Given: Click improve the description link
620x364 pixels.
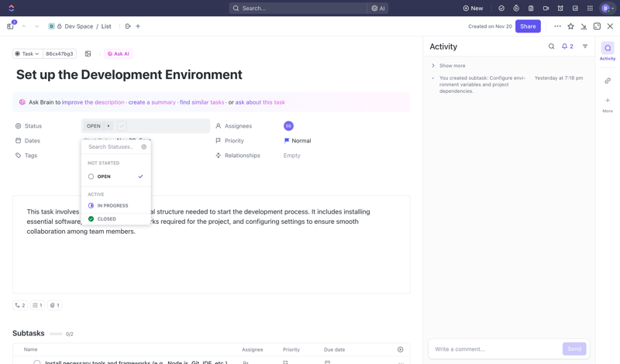Looking at the screenshot, I should tap(93, 102).
